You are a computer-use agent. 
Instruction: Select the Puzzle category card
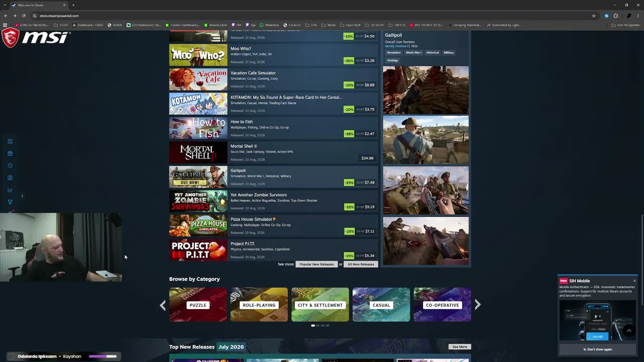click(x=198, y=305)
